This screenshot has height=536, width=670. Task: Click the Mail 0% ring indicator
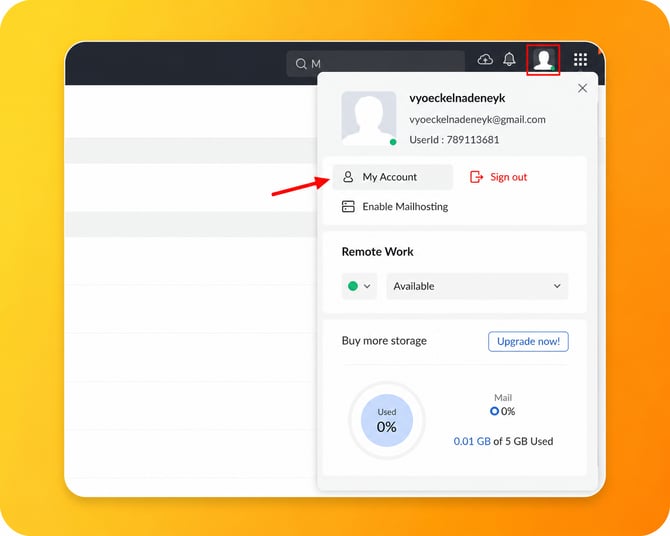(494, 411)
